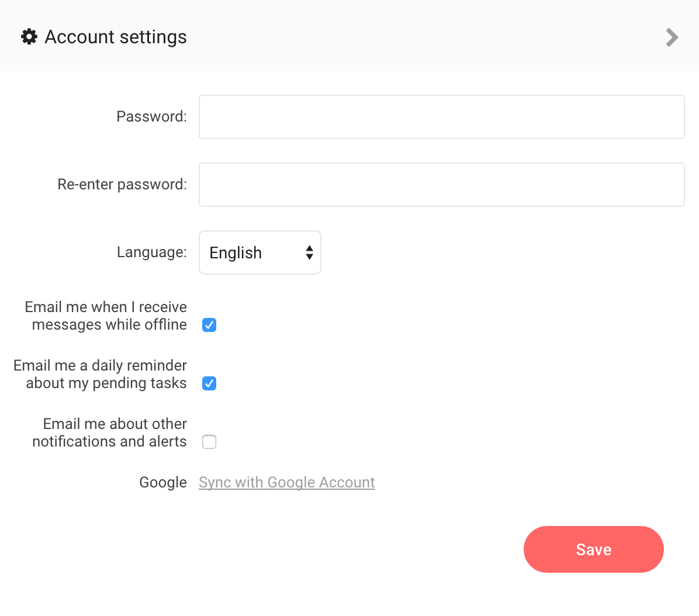699x616 pixels.
Task: Click the Re-enter password label
Action: coord(122,184)
